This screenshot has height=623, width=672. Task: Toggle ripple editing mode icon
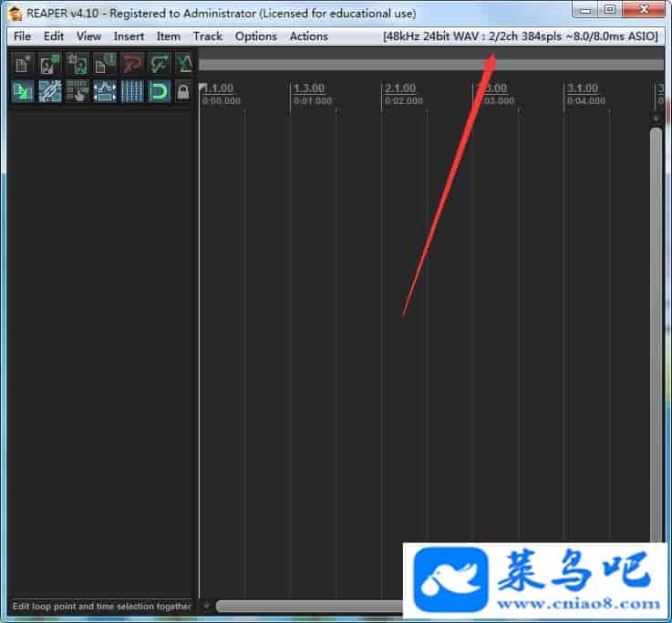(78, 91)
